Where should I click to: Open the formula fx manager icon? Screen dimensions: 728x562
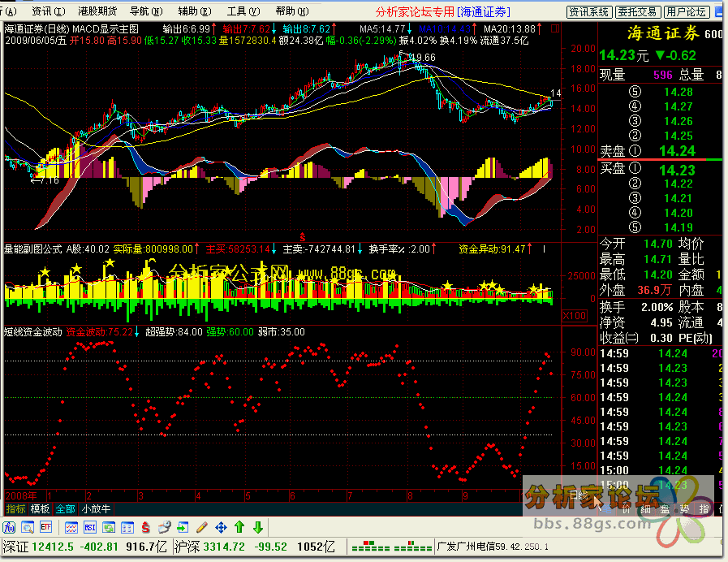click(x=9, y=528)
